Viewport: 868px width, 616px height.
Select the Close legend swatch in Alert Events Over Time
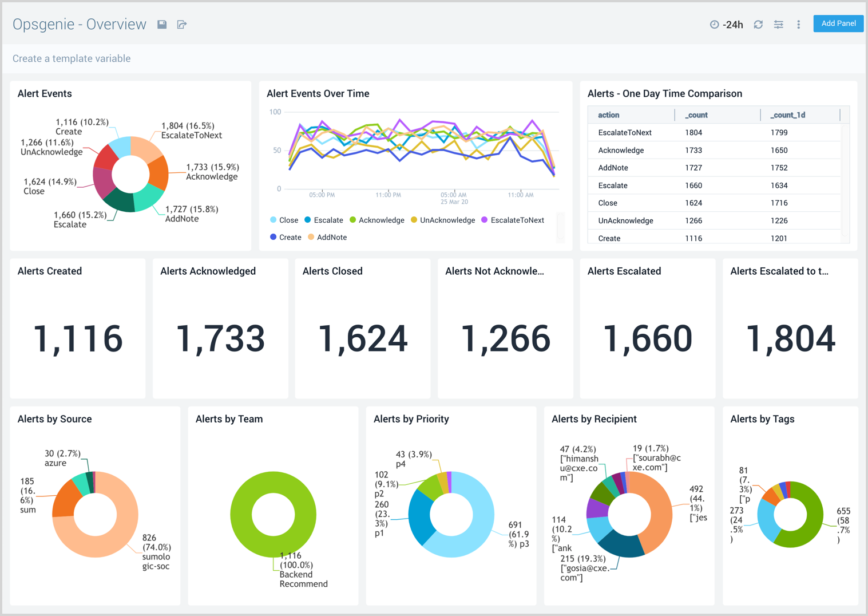point(272,220)
